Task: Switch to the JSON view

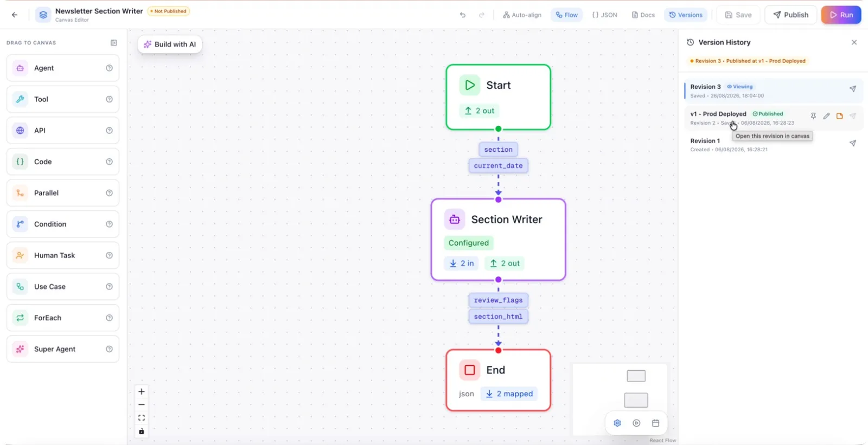Action: [x=604, y=15]
